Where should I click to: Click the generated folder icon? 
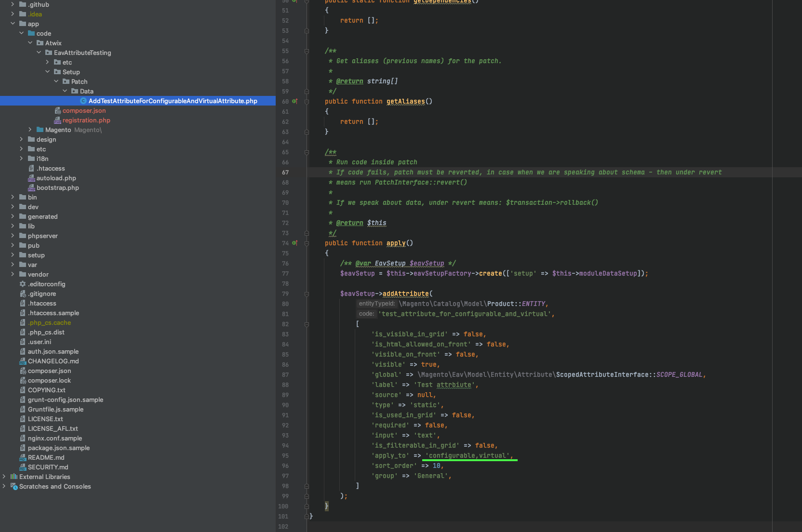click(23, 216)
